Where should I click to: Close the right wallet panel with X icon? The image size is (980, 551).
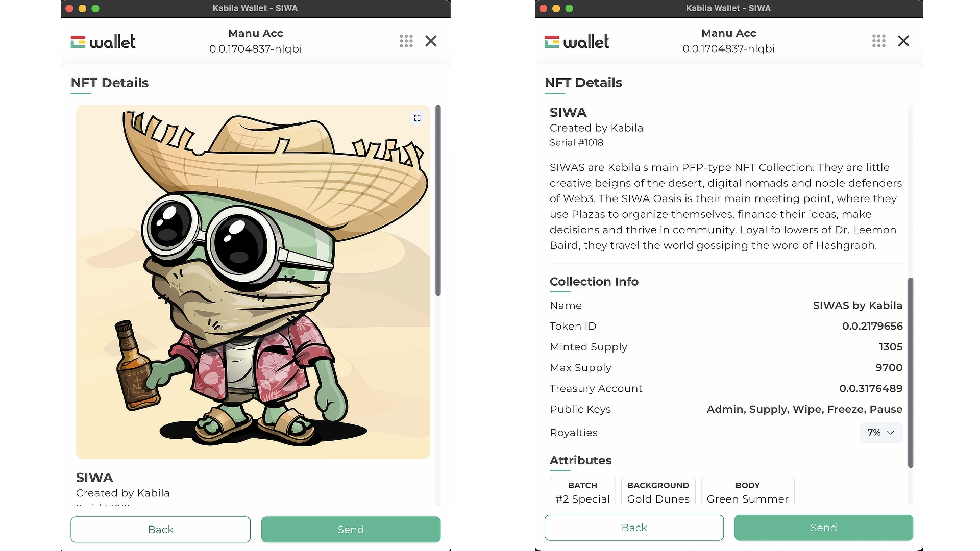[903, 41]
